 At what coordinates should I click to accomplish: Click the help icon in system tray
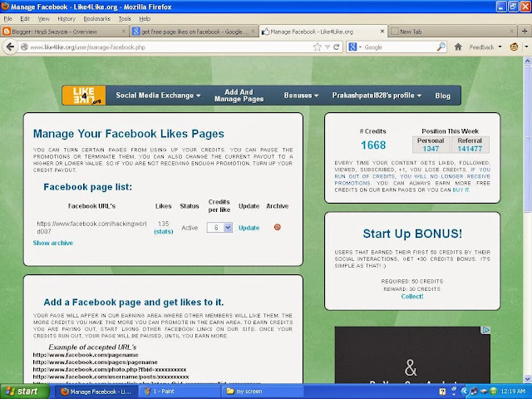(x=442, y=392)
